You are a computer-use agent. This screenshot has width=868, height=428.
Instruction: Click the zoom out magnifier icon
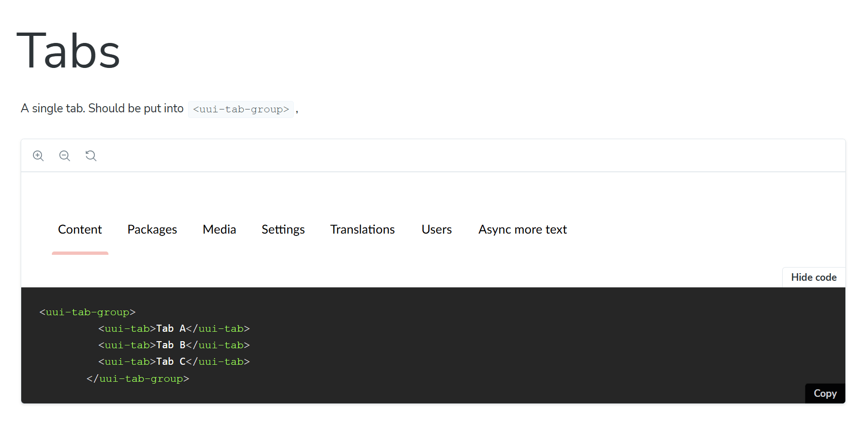pos(65,156)
